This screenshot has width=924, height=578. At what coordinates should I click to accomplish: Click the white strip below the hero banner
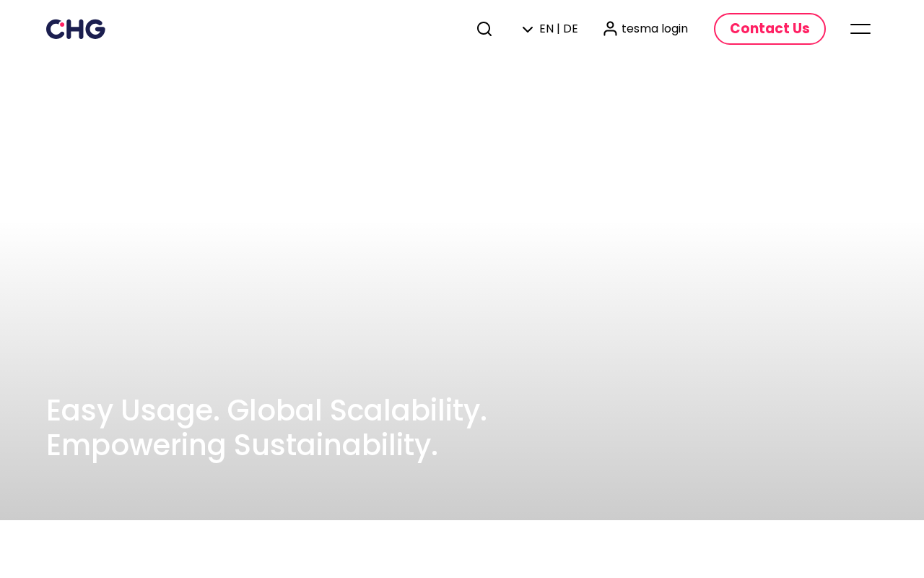coord(462,549)
